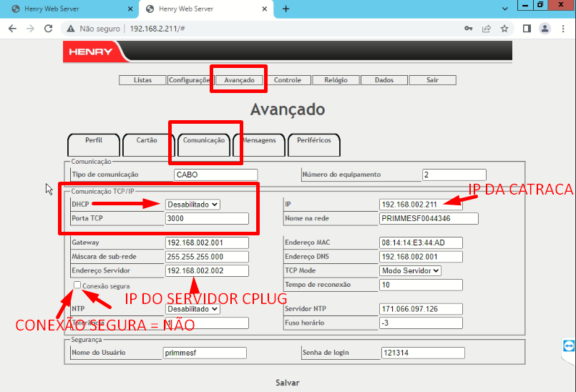Click the Endereço Servidor field
Viewport: 576px width, 392px height.
coord(207,270)
